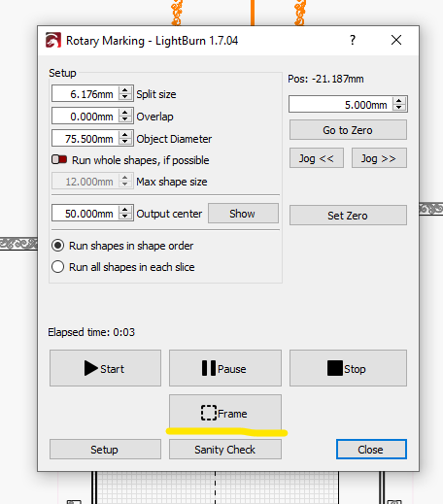
Task: Open the question mark help button
Action: pyautogui.click(x=353, y=40)
